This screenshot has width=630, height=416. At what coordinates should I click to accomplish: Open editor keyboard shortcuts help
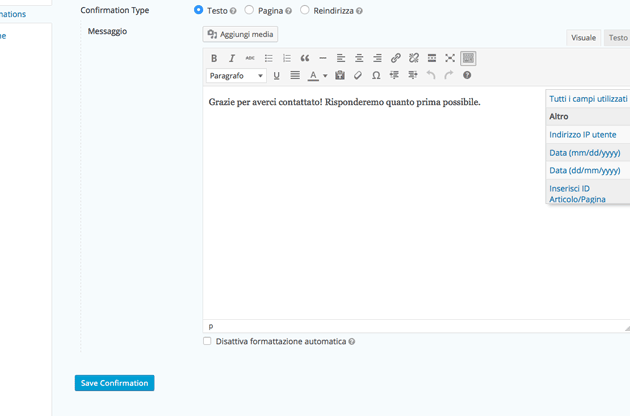(x=467, y=76)
